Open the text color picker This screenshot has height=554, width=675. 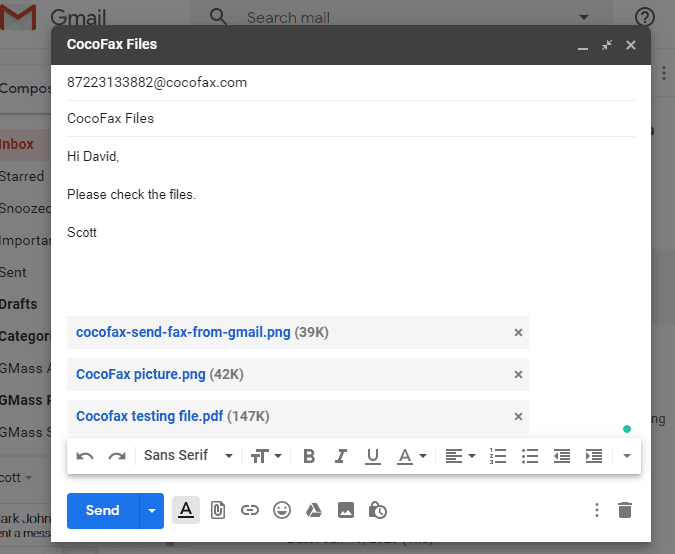(x=411, y=456)
